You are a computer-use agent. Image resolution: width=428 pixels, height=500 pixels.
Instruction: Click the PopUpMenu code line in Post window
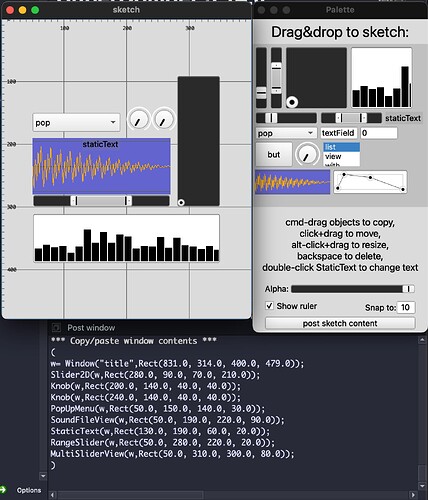pos(158,409)
